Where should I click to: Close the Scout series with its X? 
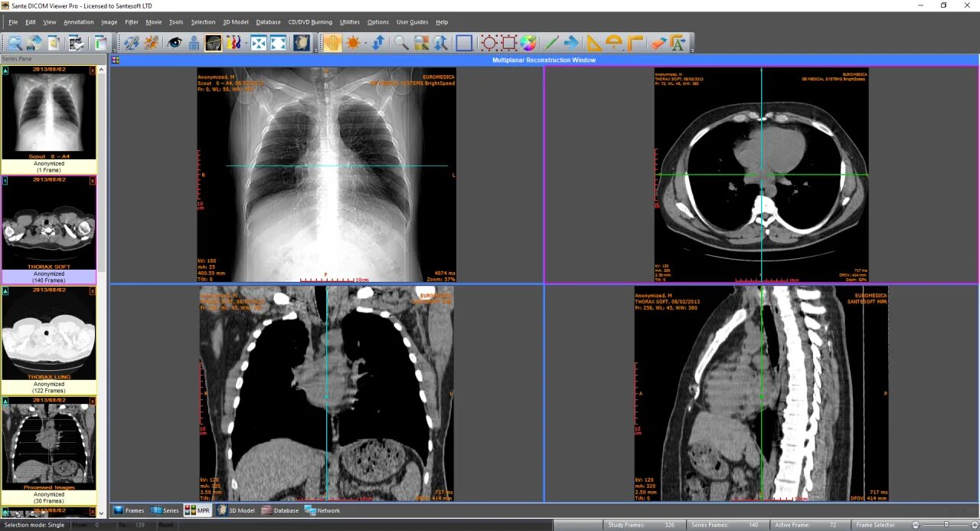point(93,70)
